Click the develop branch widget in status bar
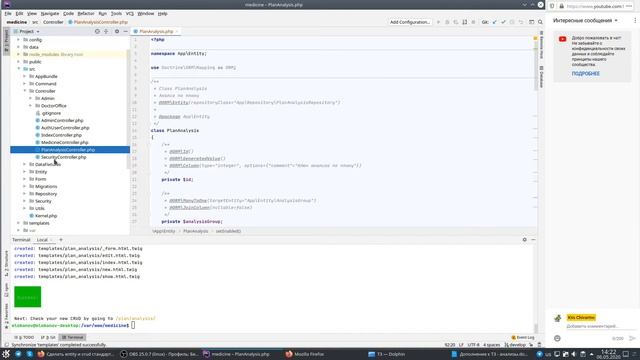The width and height of the screenshot is (640, 360). pos(515,345)
